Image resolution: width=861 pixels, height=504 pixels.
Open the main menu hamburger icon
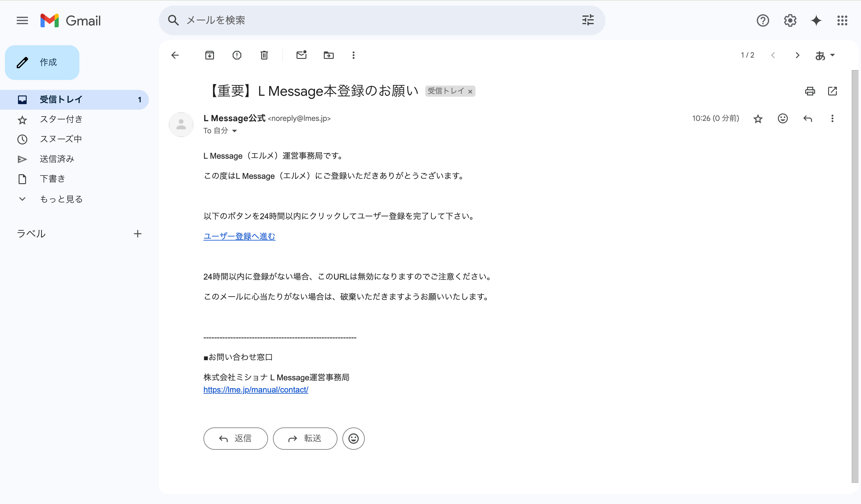pos(22,20)
